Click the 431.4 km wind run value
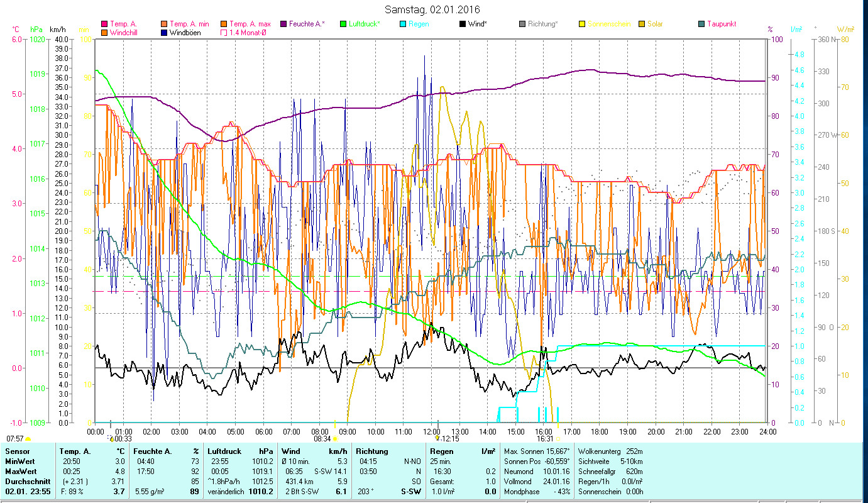868x503 pixels. click(300, 481)
